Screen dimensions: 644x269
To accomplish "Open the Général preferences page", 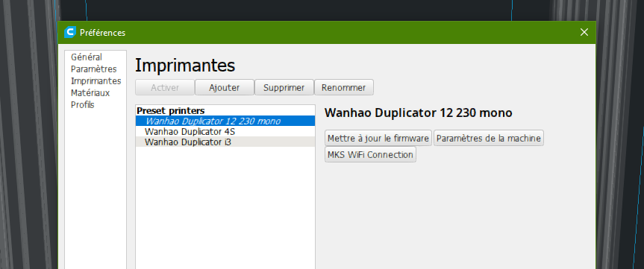I will click(x=87, y=57).
